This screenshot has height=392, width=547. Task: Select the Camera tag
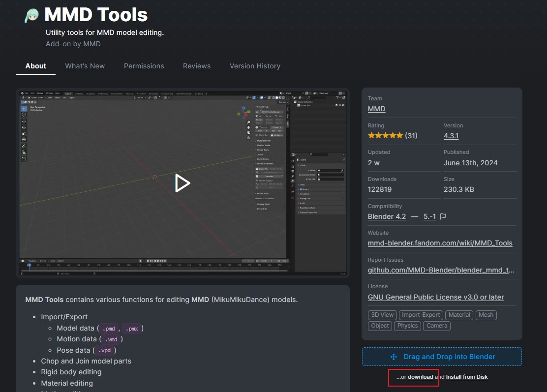point(437,326)
